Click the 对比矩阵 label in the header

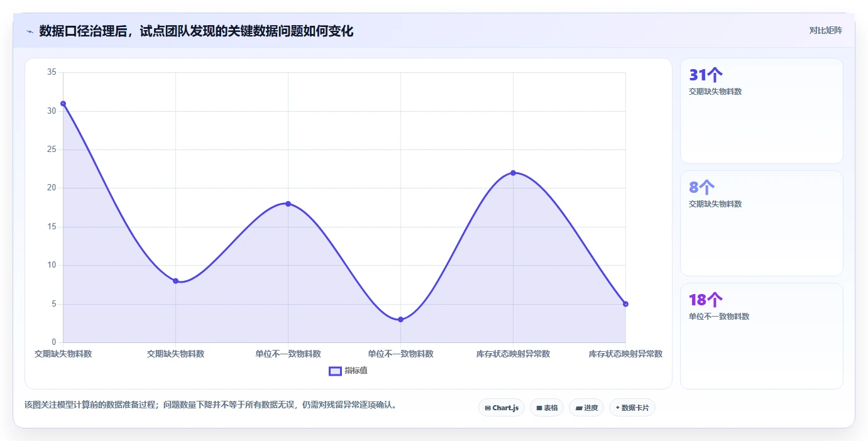825,30
